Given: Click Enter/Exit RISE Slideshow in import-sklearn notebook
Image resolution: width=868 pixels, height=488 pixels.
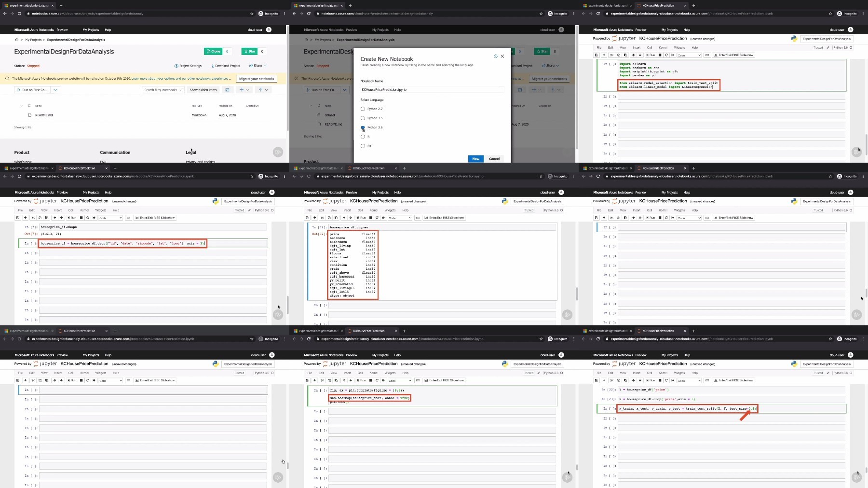Looking at the screenshot, I should [733, 55].
